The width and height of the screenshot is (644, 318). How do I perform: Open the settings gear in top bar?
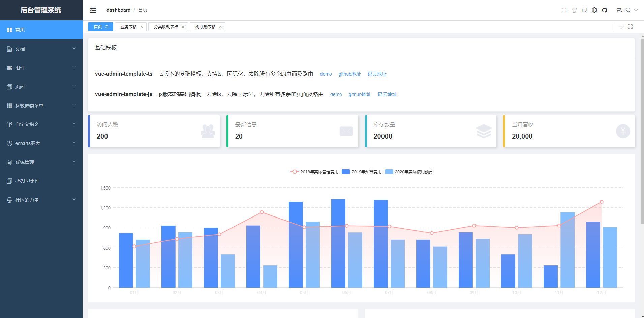click(594, 10)
